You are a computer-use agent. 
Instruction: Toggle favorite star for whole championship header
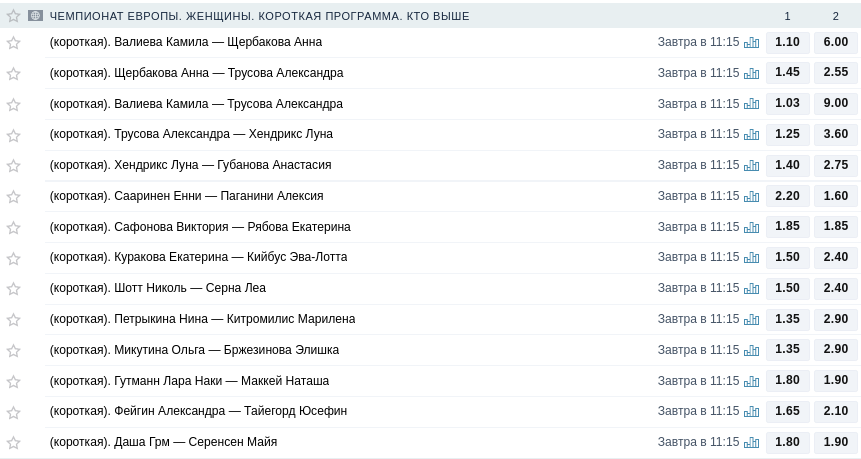pyautogui.click(x=13, y=16)
